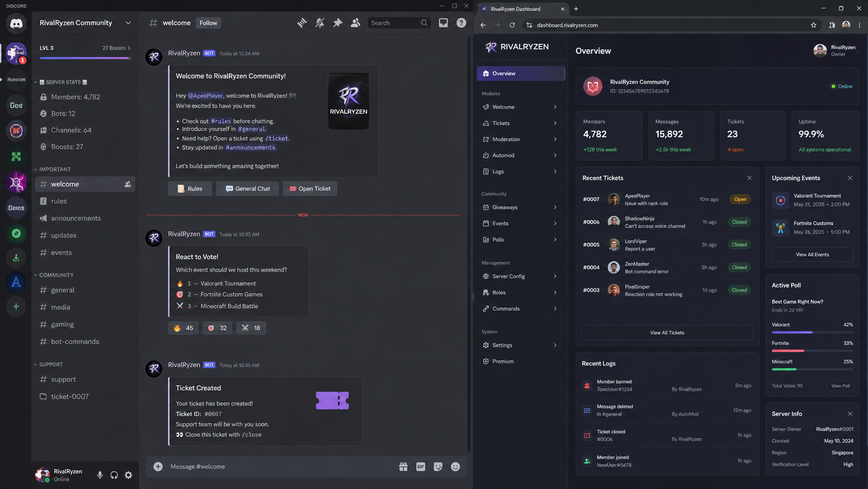Collapse the SUPPORT channel category
The height and width of the screenshot is (489, 868).
(x=48, y=364)
